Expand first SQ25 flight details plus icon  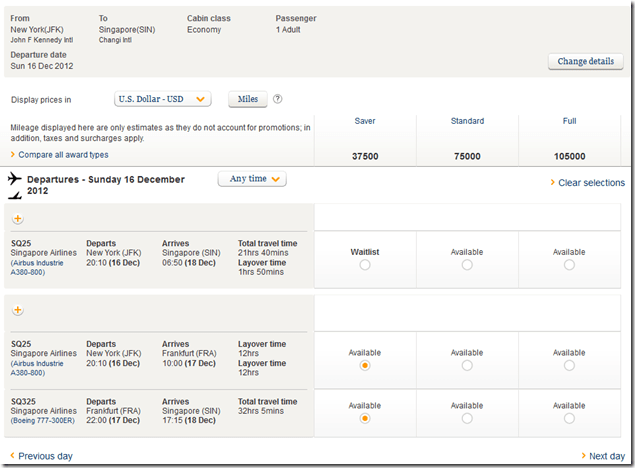(x=17, y=219)
